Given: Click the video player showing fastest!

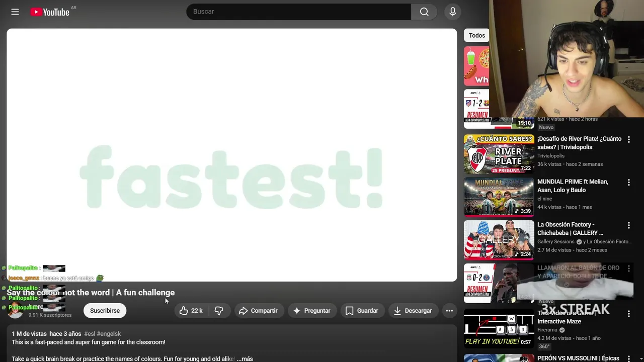Looking at the screenshot, I should [x=232, y=155].
